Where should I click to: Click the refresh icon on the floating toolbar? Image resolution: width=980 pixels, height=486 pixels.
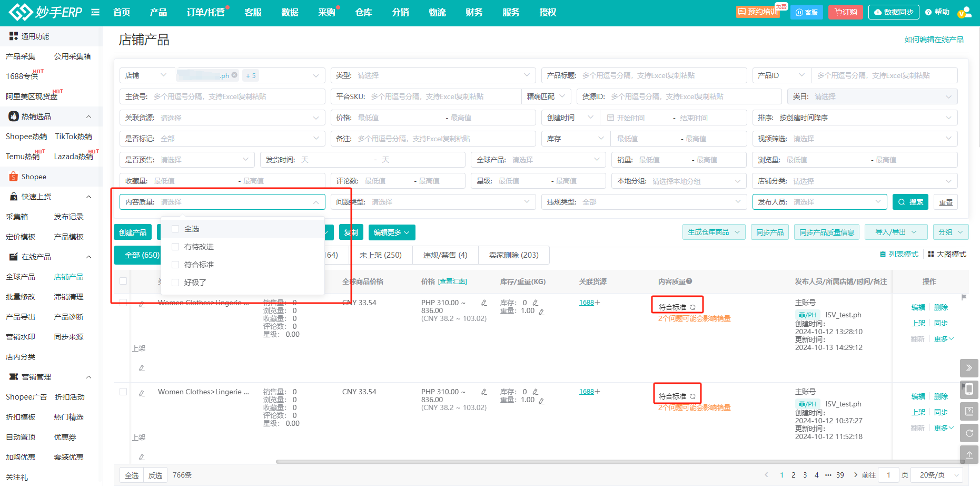(x=969, y=433)
